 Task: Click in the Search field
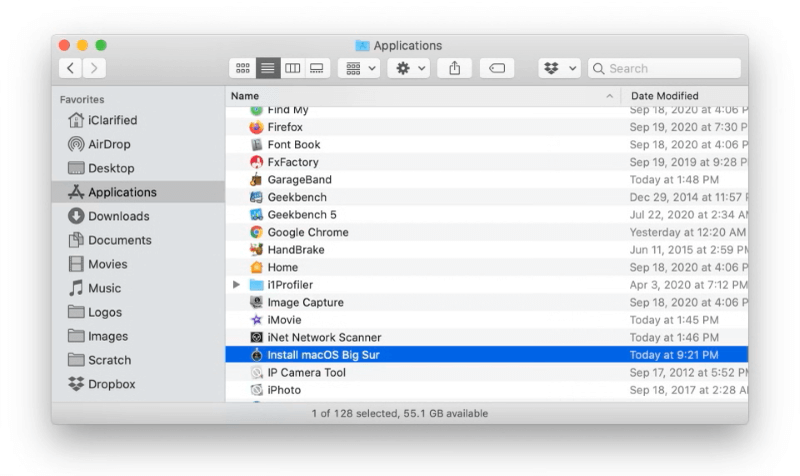click(x=664, y=68)
